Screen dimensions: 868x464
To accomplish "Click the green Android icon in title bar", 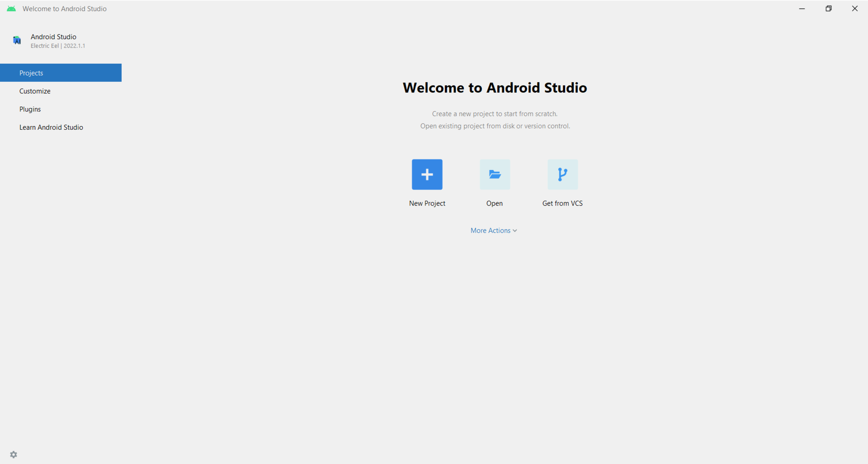I will [x=11, y=9].
